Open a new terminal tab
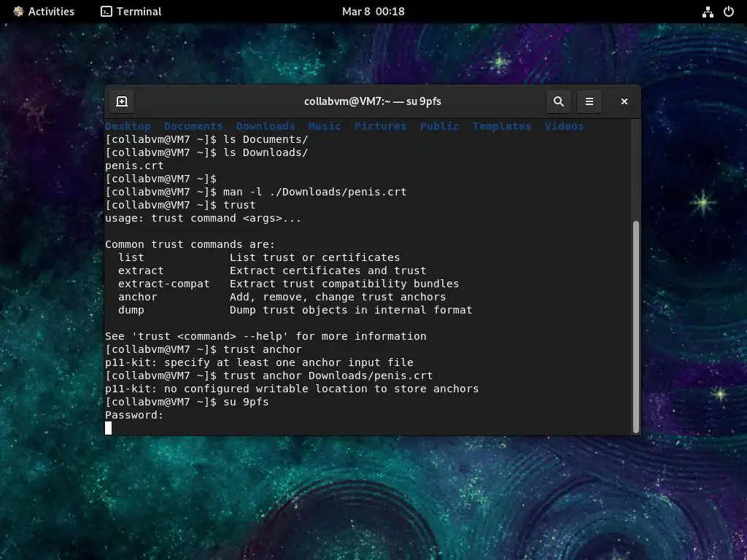 coord(122,101)
